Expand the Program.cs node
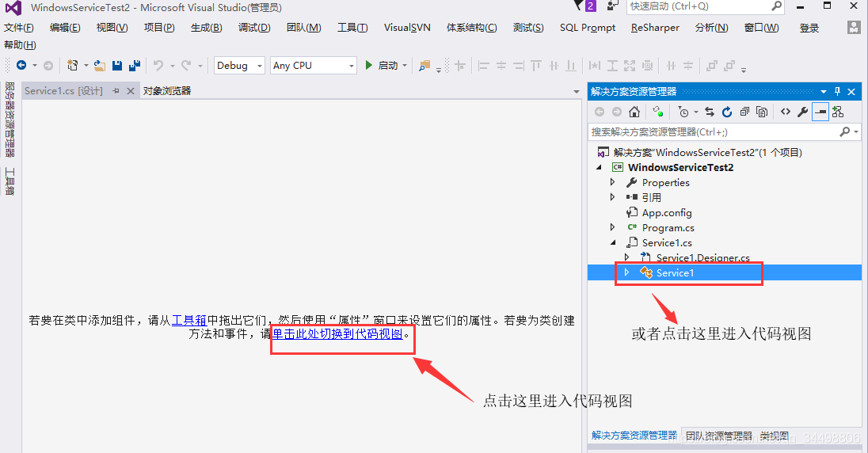The height and width of the screenshot is (453, 868). point(612,227)
